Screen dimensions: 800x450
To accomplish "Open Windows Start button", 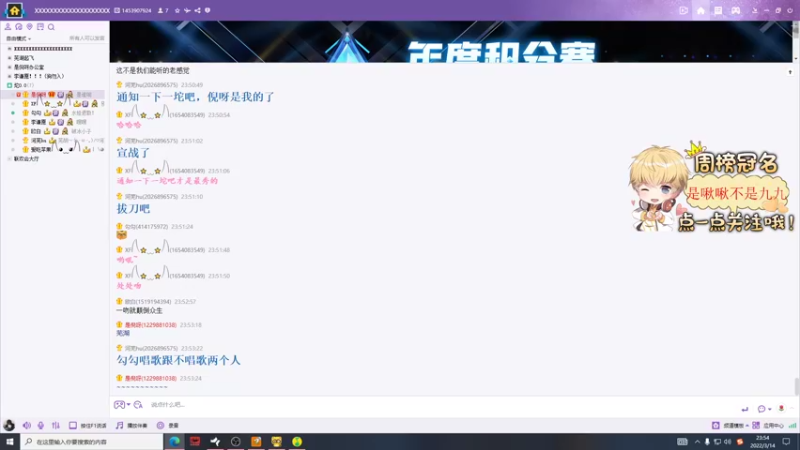I will coord(10,441).
